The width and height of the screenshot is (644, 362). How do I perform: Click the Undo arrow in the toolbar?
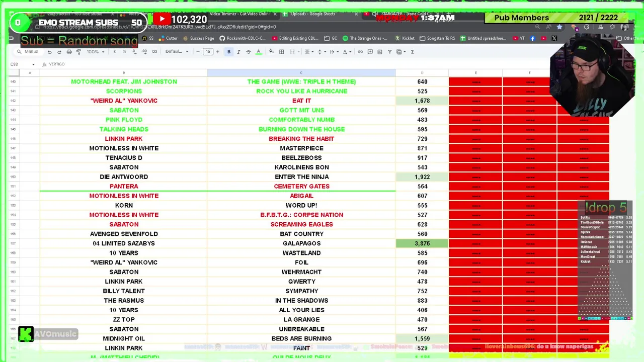point(49,52)
